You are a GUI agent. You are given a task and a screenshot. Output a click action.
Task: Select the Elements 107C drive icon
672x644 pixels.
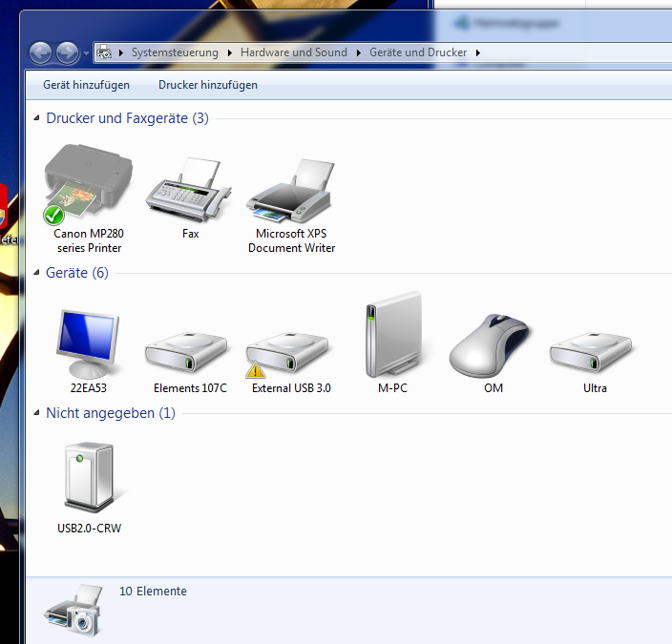pyautogui.click(x=186, y=352)
